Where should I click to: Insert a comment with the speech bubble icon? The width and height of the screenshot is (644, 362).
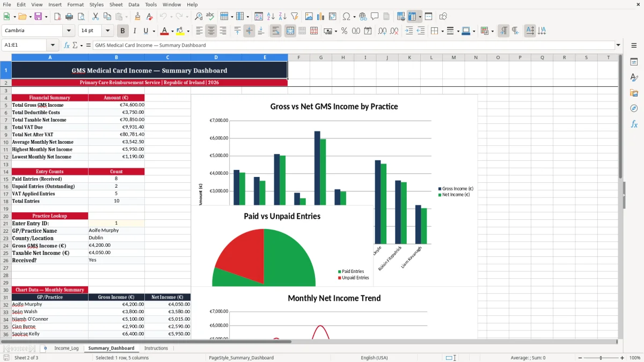375,17
